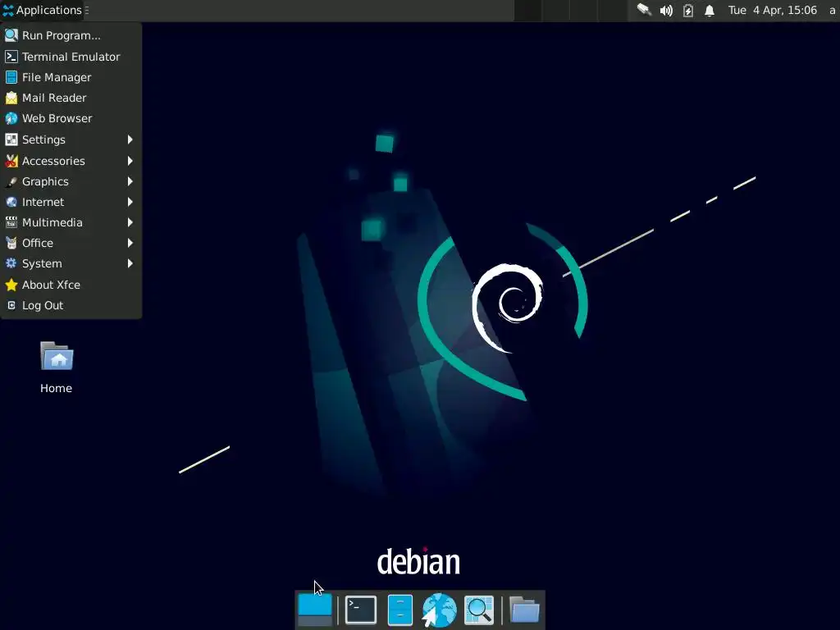840x630 pixels.
Task: Open Mail Reader from the menu
Action: pos(71,98)
